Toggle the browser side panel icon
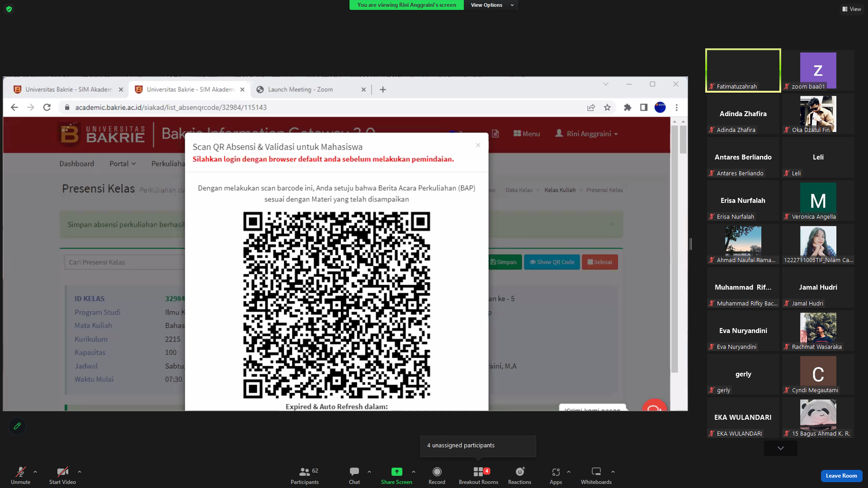 644,108
